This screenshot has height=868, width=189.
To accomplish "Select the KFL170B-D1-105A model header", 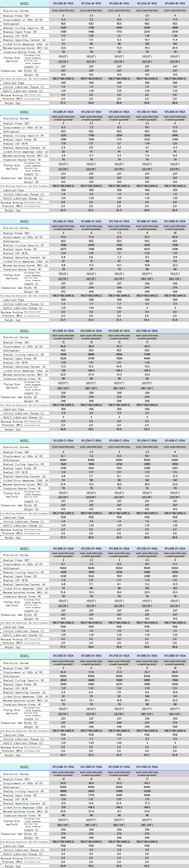I will pyautogui.click(x=147, y=767).
